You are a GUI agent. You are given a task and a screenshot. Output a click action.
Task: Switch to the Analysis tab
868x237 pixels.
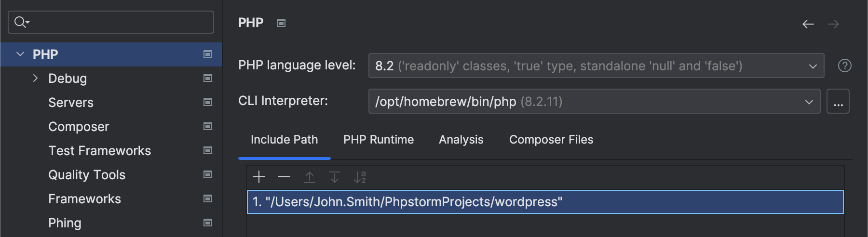461,140
